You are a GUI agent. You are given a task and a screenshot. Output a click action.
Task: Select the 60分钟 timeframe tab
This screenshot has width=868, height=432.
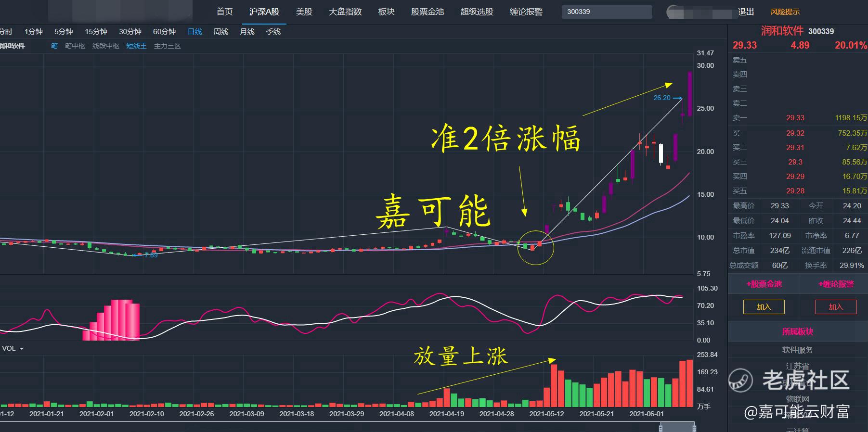164,32
